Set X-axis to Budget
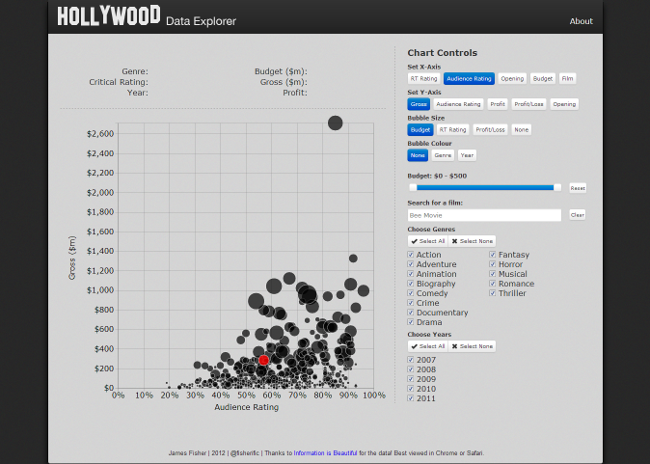The width and height of the screenshot is (650, 464). coord(543,79)
